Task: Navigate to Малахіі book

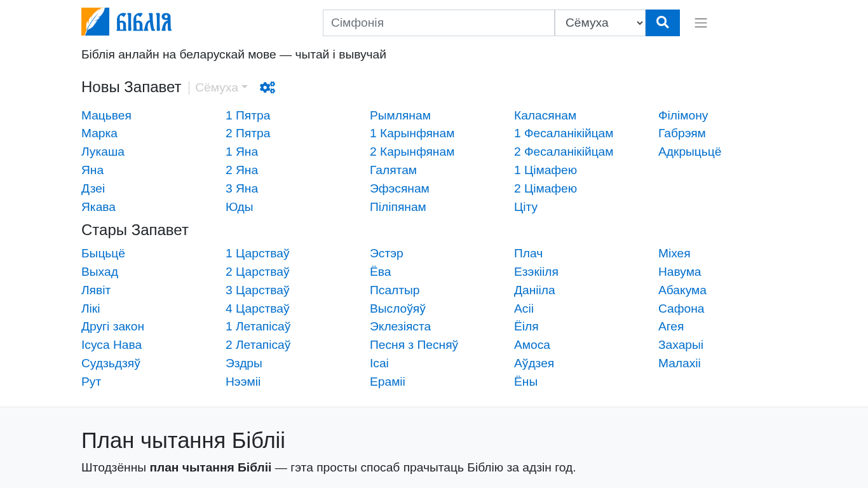Action: pos(679,363)
